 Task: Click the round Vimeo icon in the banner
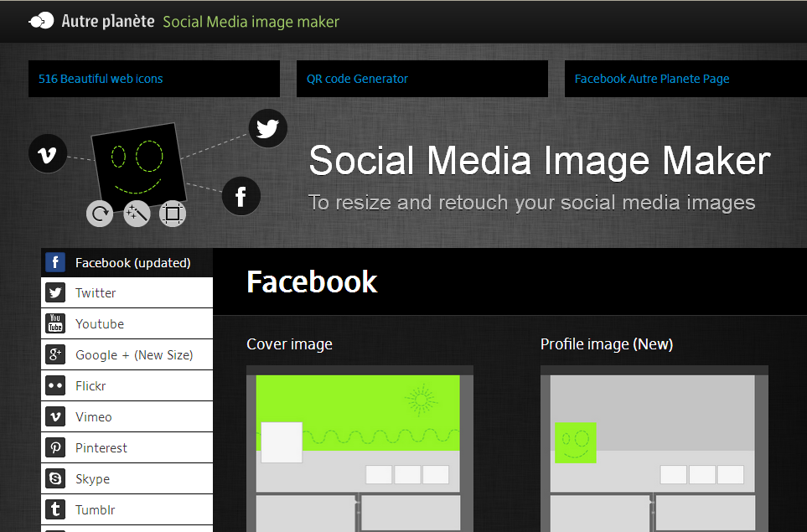click(x=48, y=154)
